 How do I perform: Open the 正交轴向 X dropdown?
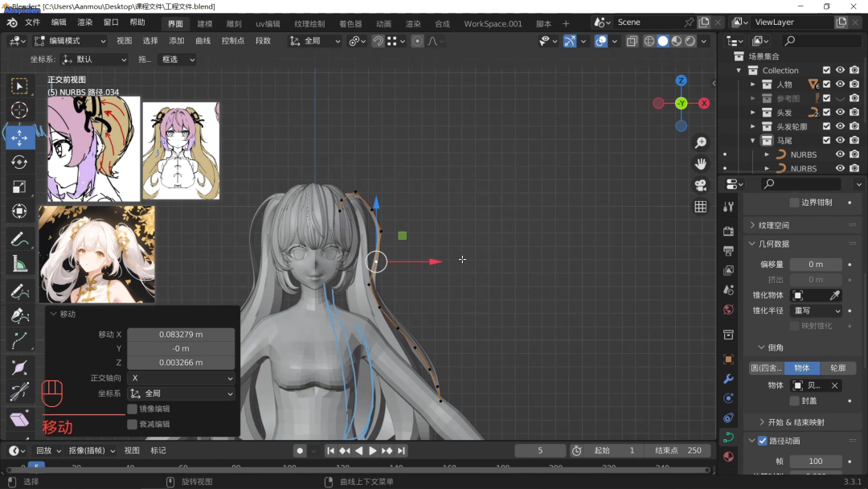click(x=181, y=378)
